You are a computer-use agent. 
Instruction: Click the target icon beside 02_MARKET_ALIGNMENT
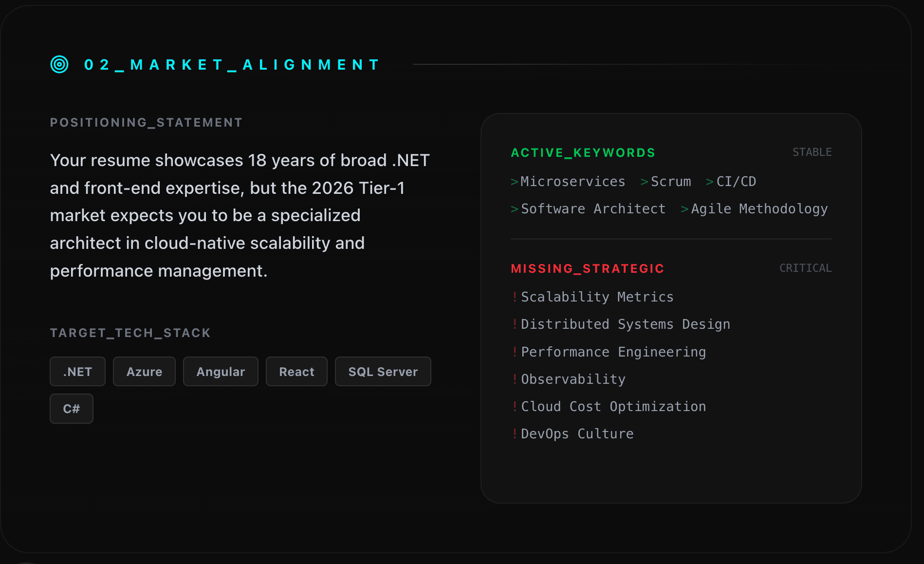[59, 64]
